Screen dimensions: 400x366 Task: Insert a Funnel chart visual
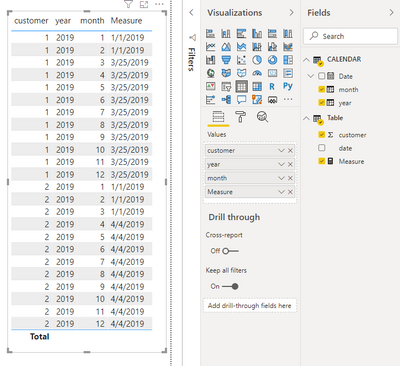(226, 60)
